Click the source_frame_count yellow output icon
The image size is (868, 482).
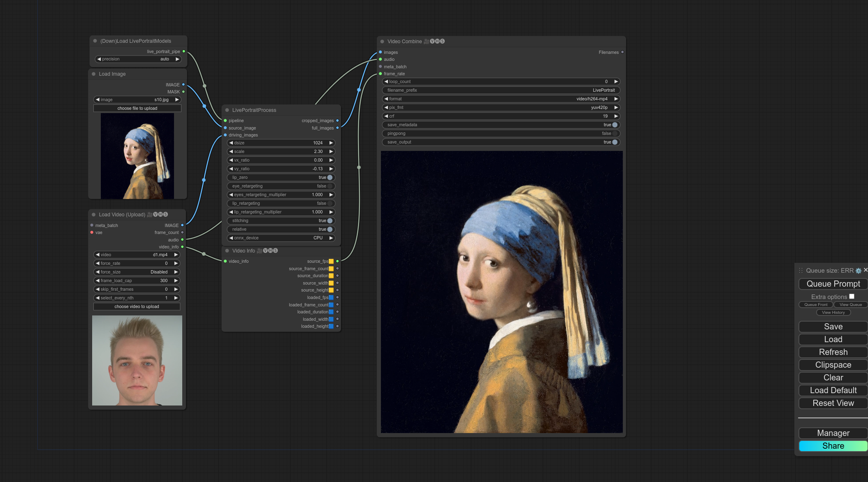pos(331,269)
